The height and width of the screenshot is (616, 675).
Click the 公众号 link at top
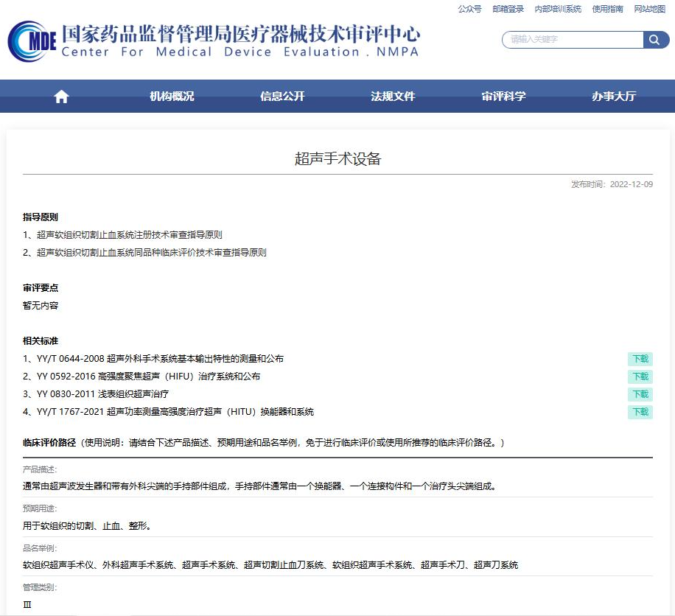[469, 9]
